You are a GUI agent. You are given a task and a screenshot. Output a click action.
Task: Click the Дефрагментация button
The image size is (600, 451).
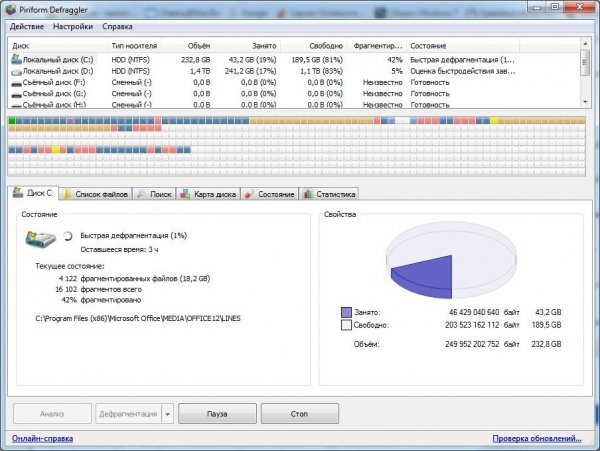[x=128, y=414]
